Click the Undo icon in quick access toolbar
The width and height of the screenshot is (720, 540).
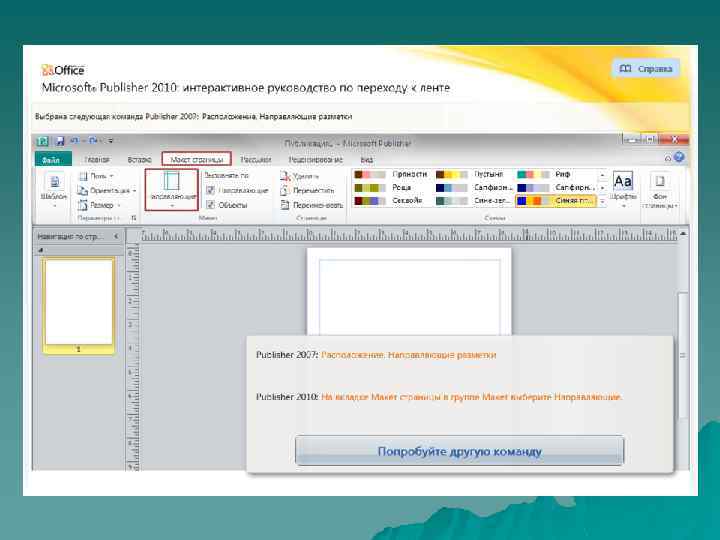click(74, 141)
